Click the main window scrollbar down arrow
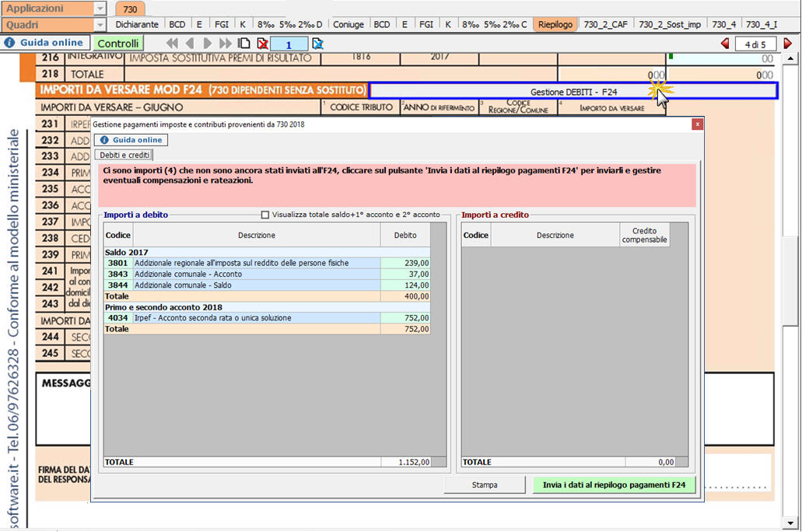The width and height of the screenshot is (802, 532). 791,523
